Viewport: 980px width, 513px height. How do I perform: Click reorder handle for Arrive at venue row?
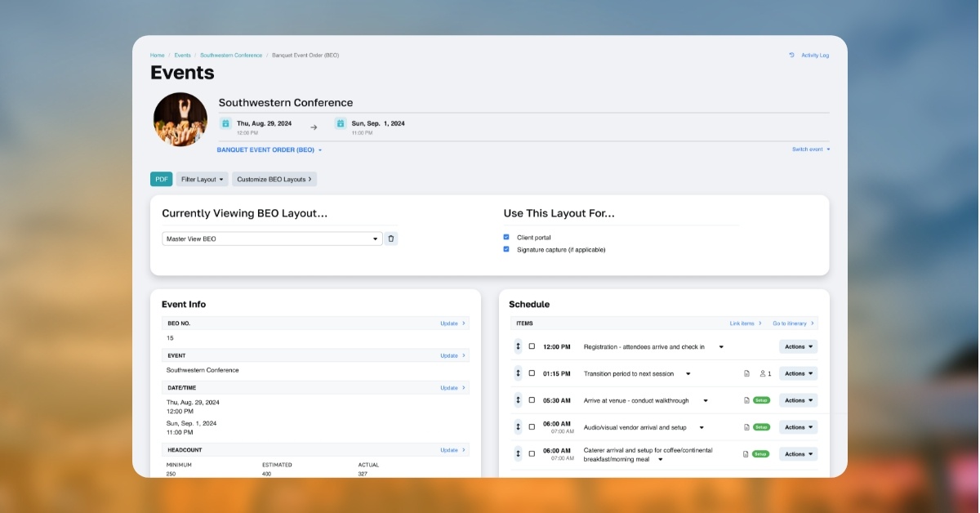(518, 400)
